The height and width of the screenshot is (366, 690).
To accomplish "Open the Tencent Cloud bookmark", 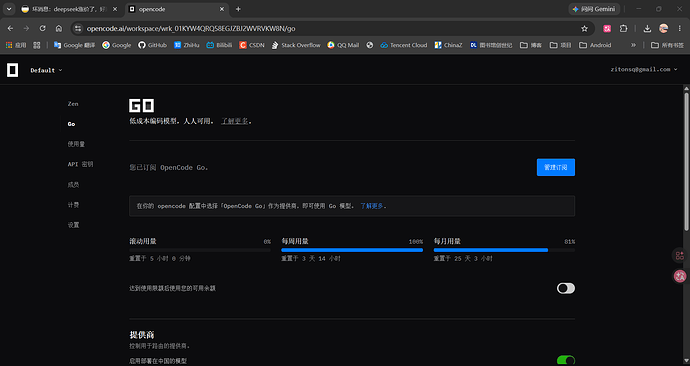I will 404,45.
